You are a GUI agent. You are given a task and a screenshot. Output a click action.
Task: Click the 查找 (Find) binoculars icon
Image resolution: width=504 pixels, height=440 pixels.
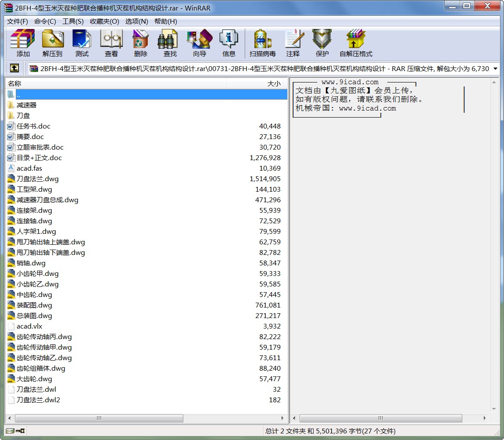point(168,39)
